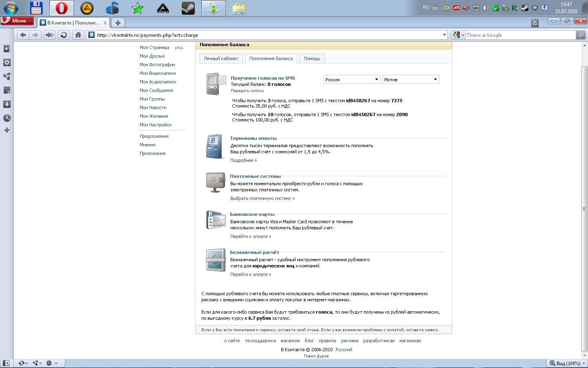The height and width of the screenshot is (368, 588).
Task: Expand the Мотив operator dropdown
Action: click(x=410, y=79)
